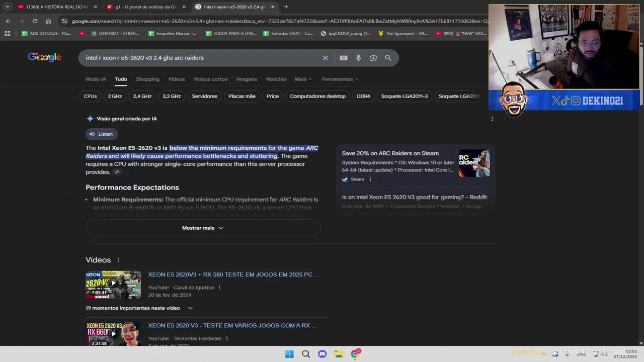The image size is (644, 362).
Task: Filter by the Price chip
Action: [273, 96]
